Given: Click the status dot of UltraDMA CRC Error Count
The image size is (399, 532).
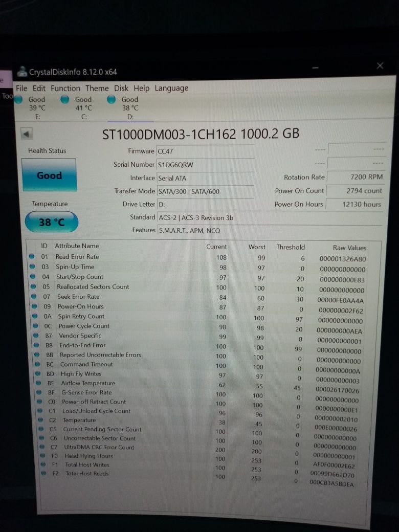Looking at the screenshot, I should pyautogui.click(x=42, y=447).
